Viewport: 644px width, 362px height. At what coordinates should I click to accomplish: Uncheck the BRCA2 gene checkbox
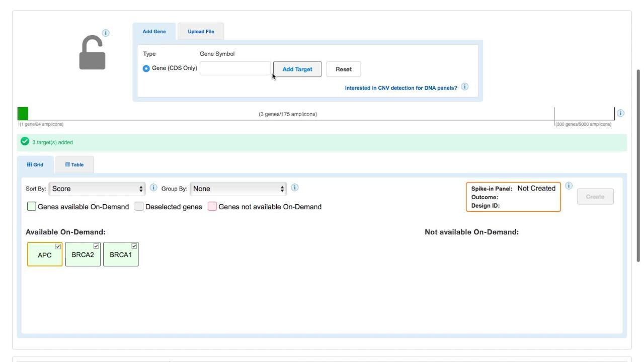tap(96, 246)
